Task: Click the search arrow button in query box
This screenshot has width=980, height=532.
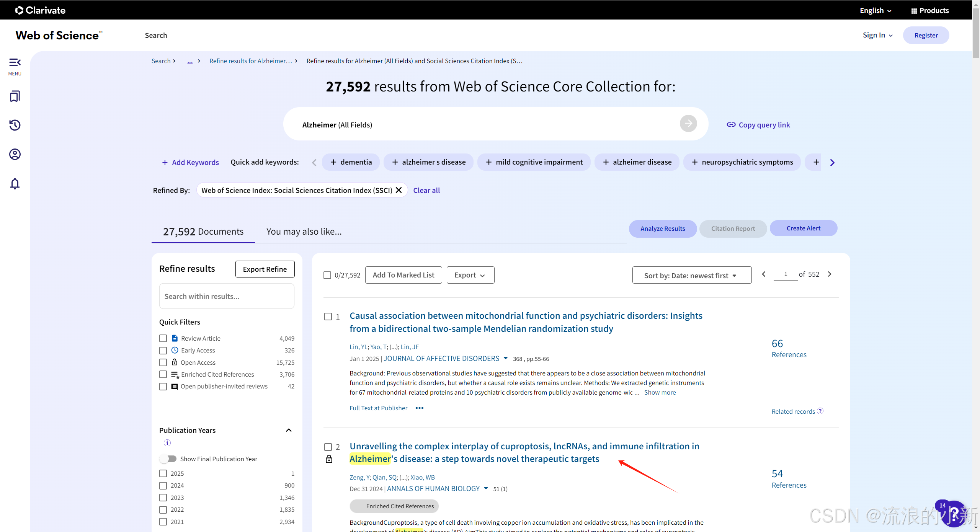Action: pyautogui.click(x=688, y=124)
